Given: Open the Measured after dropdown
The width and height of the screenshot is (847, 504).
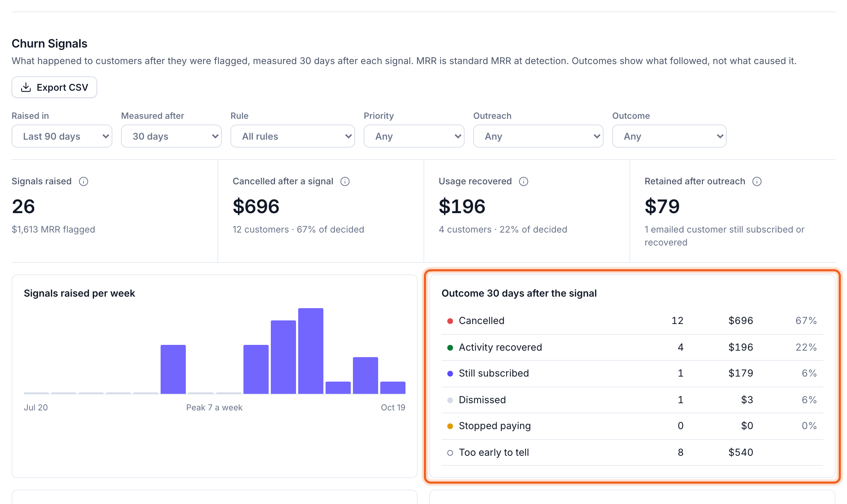Looking at the screenshot, I should tap(171, 136).
